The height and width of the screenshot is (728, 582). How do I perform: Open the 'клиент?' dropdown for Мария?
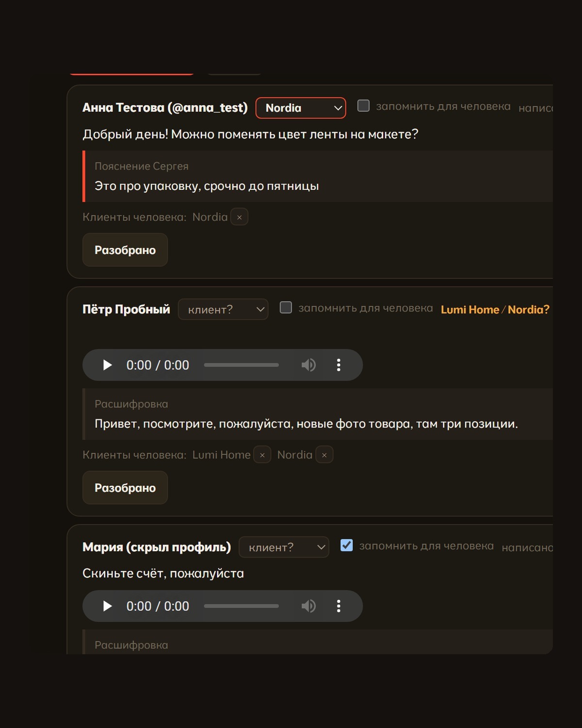(x=284, y=547)
